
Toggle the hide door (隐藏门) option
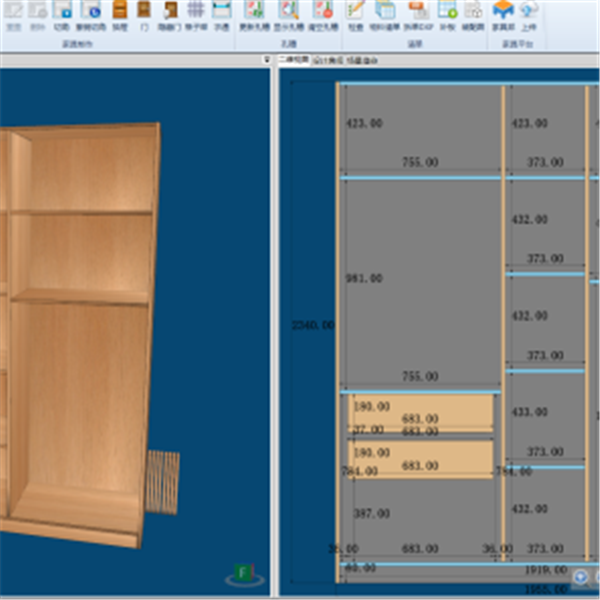170,14
